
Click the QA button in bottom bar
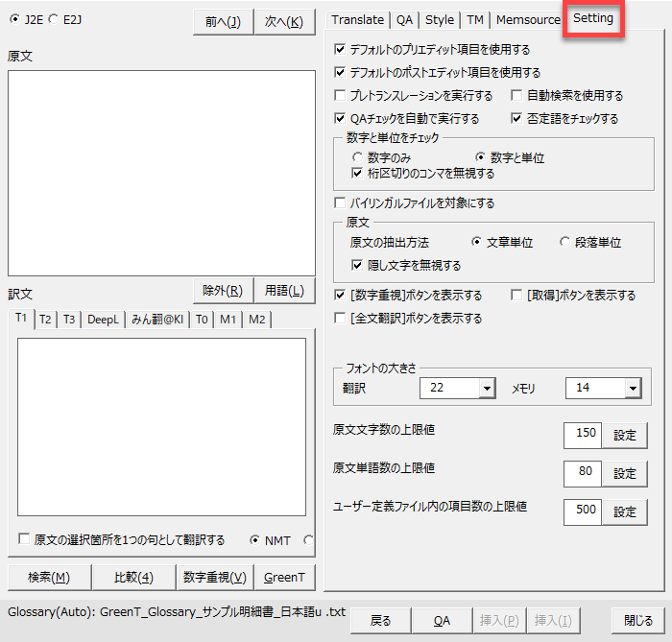pyautogui.click(x=442, y=621)
